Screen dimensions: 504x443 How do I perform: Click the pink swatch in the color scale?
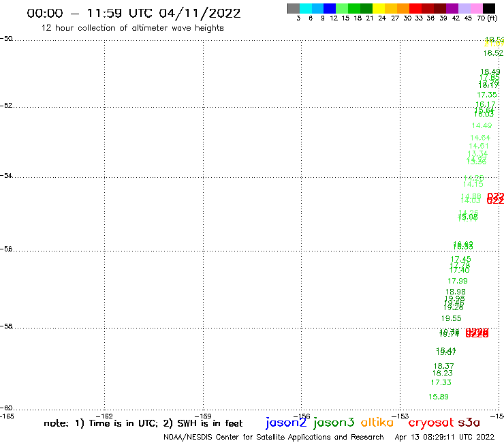coord(476,8)
